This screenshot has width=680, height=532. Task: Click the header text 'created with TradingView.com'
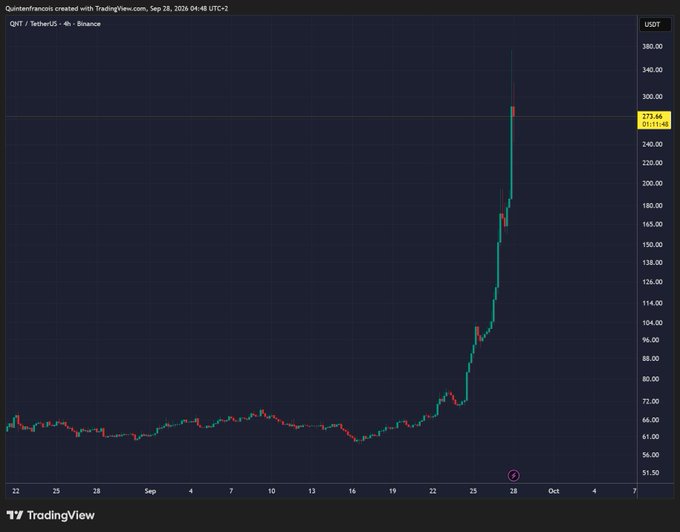point(100,8)
